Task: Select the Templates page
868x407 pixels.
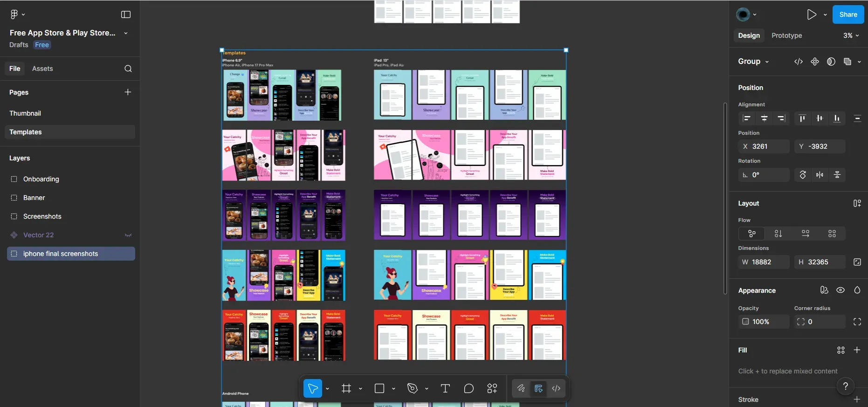Action: pyautogui.click(x=70, y=132)
